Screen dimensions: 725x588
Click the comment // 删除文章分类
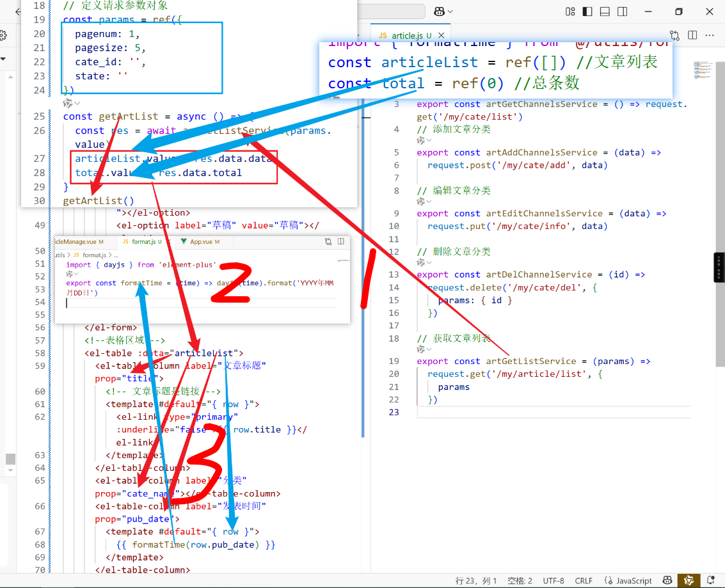454,251
